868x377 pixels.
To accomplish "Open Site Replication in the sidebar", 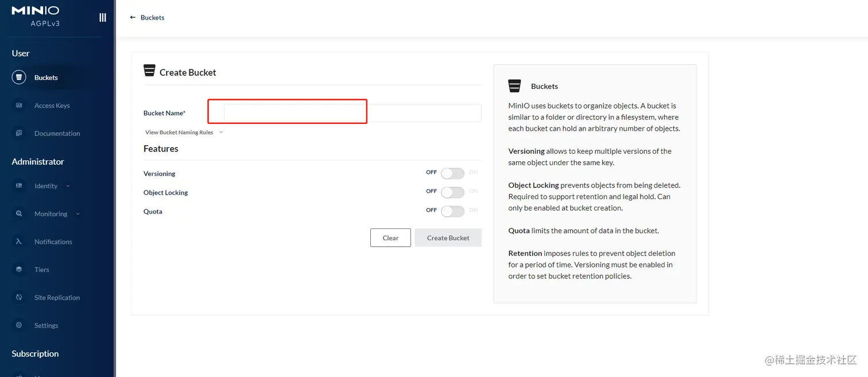I will [x=57, y=297].
